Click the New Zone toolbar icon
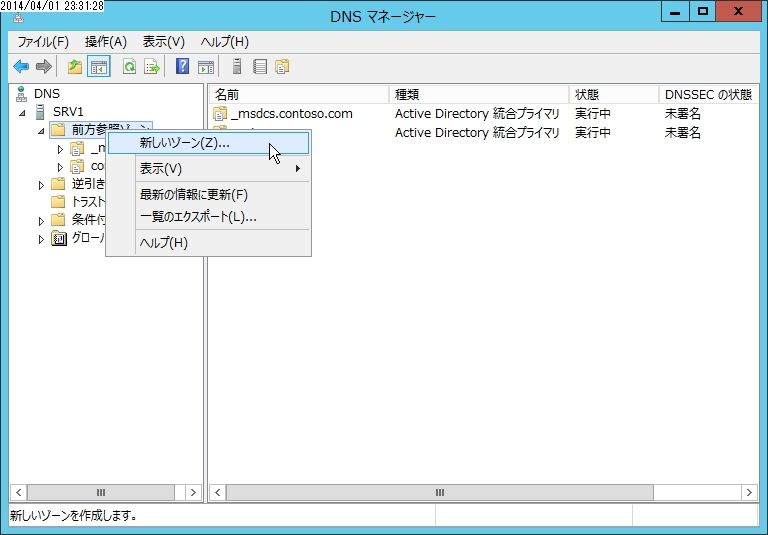 click(x=282, y=66)
